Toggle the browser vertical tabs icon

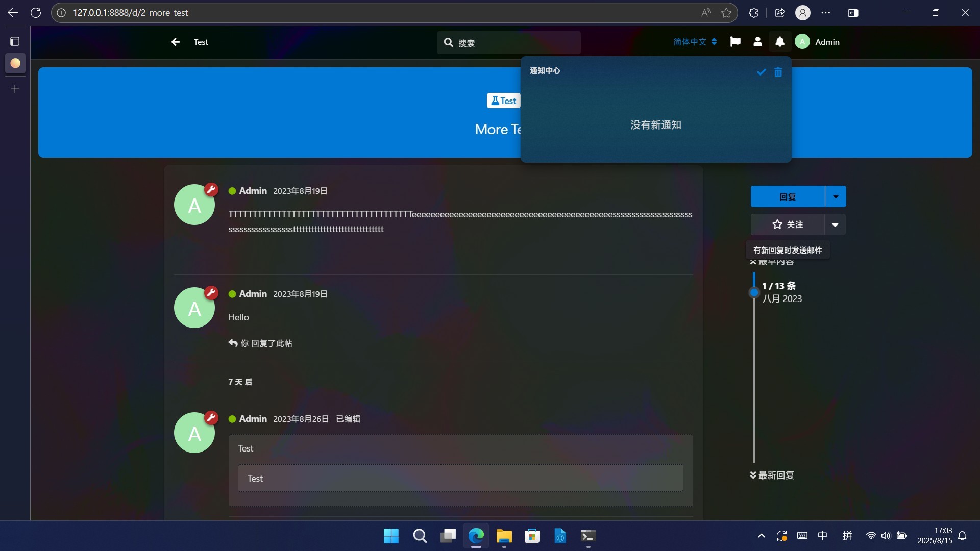15,41
